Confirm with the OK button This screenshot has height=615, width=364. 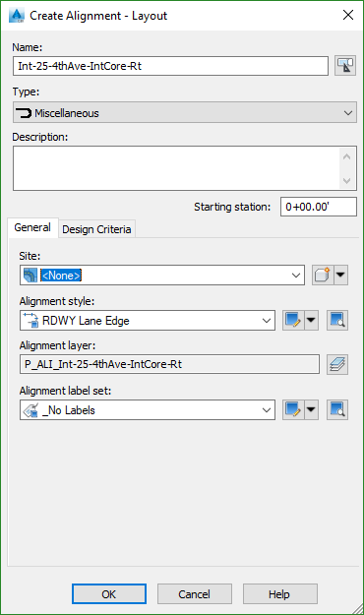click(x=109, y=594)
